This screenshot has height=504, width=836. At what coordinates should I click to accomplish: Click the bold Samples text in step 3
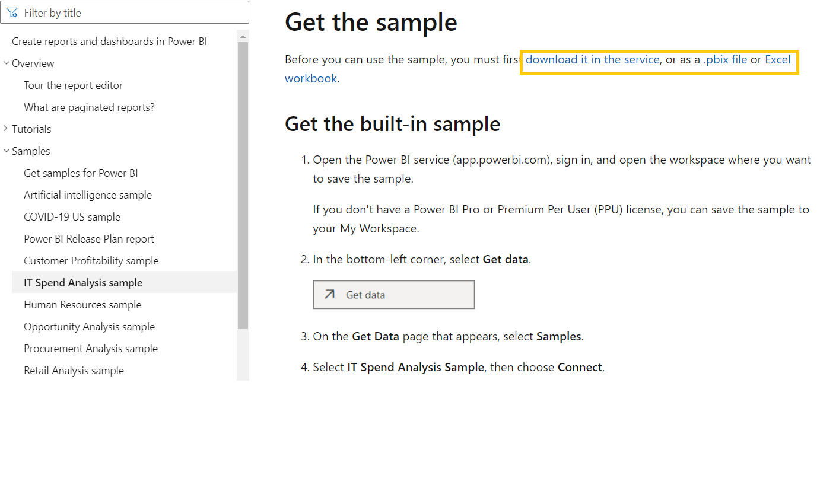tap(558, 336)
